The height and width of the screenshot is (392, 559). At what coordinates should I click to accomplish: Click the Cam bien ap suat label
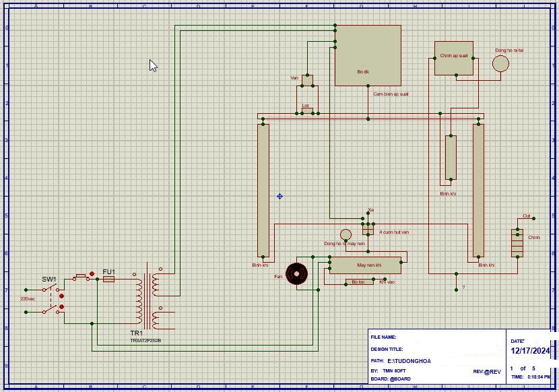click(x=391, y=94)
